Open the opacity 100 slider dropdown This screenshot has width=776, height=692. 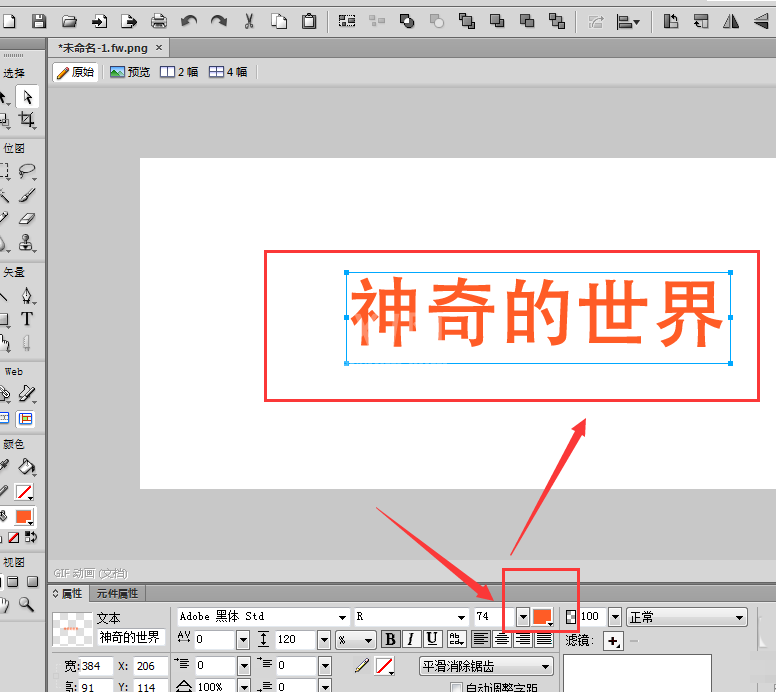point(615,617)
